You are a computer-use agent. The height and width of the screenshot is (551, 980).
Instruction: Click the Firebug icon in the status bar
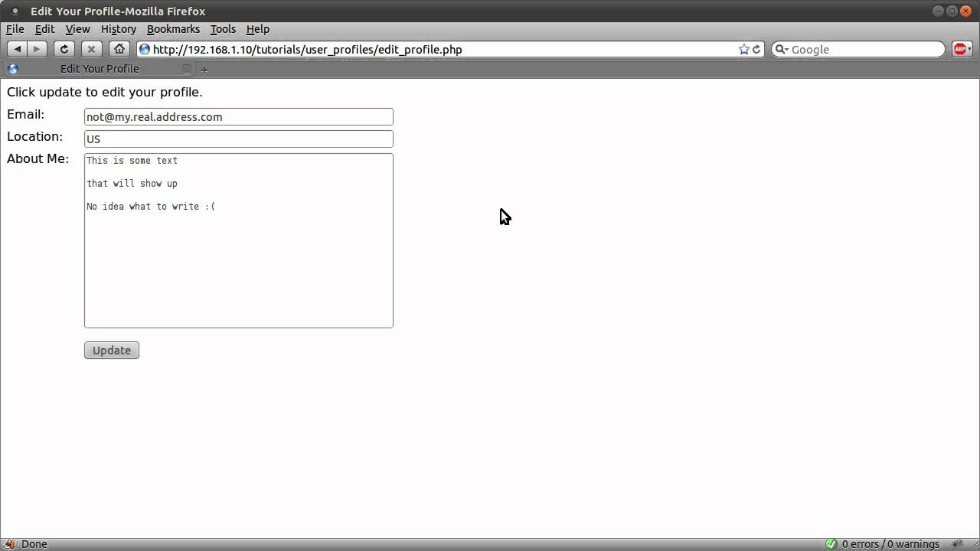10,544
